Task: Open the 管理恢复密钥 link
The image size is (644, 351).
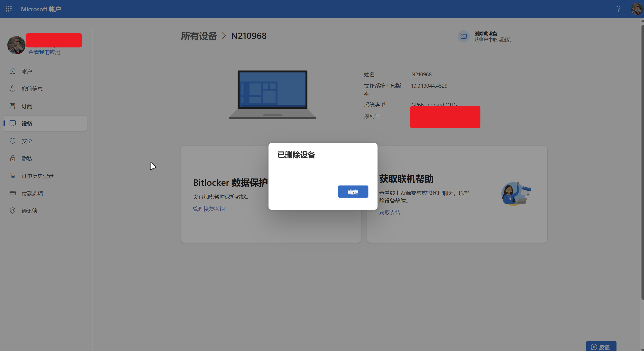Action: (x=209, y=209)
